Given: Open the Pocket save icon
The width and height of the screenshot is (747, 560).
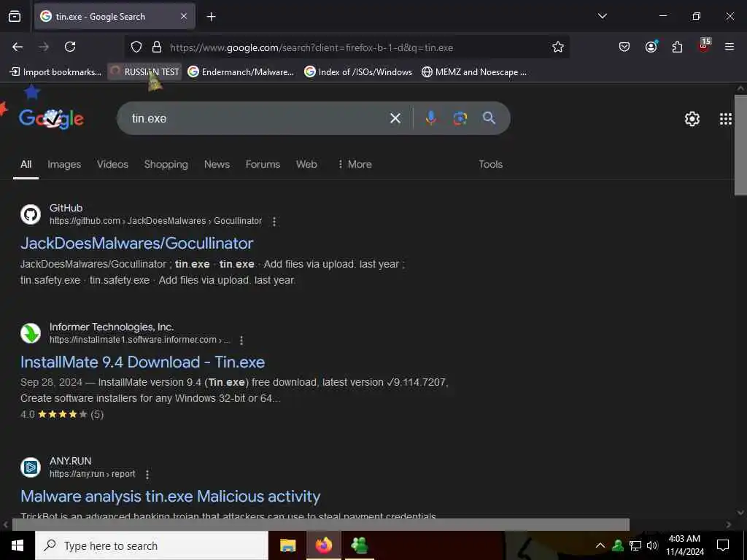Looking at the screenshot, I should click(624, 47).
